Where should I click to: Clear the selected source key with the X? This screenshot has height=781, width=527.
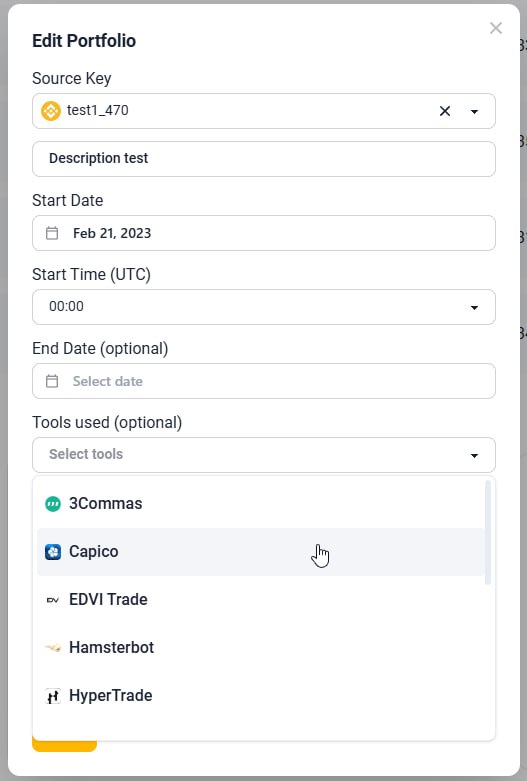445,111
